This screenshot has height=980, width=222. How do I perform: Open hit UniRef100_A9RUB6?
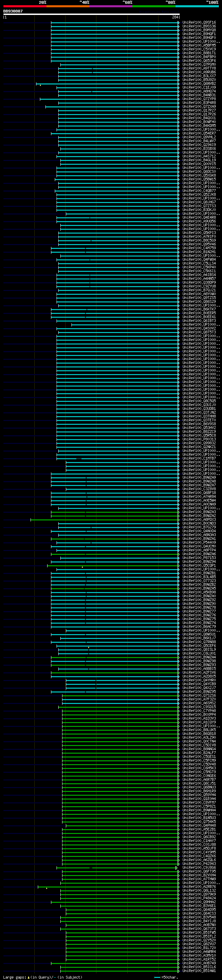[x=199, y=72]
